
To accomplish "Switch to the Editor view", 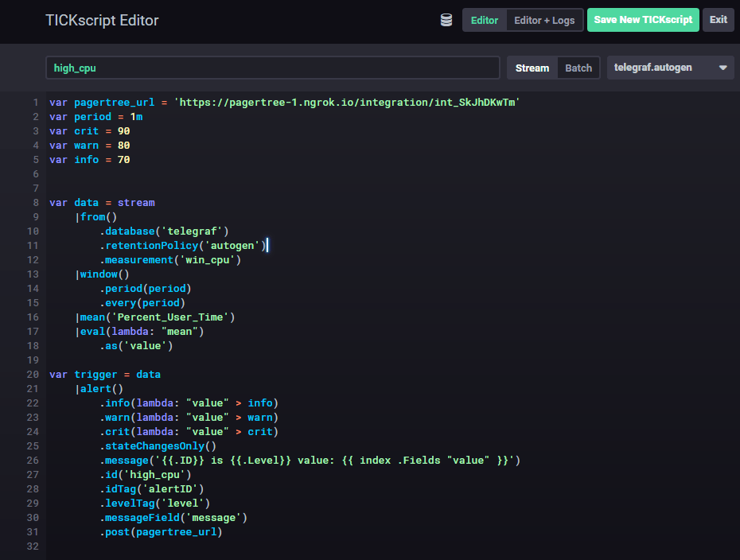I will [x=485, y=20].
